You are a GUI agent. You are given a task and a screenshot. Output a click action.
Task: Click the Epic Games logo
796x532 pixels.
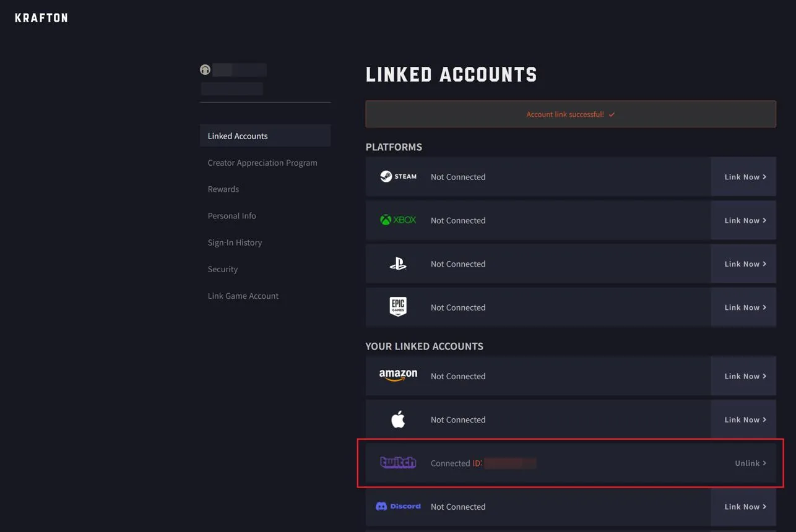click(x=398, y=307)
